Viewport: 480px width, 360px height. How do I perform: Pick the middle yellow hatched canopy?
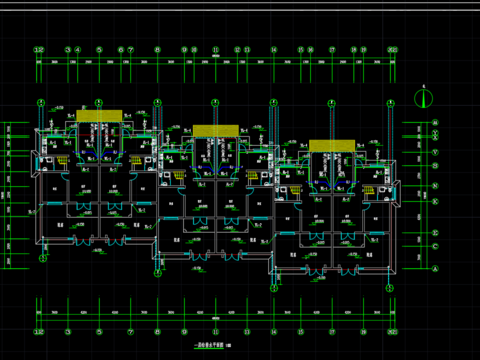tap(216, 131)
